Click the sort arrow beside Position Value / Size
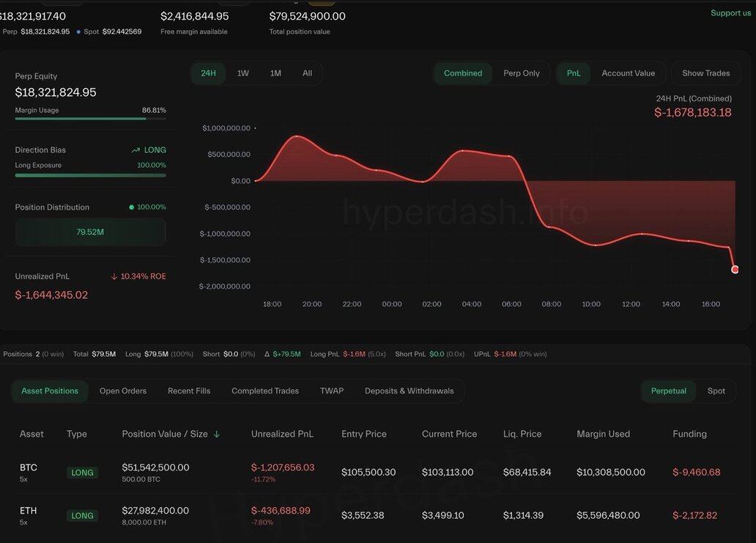 (x=216, y=434)
